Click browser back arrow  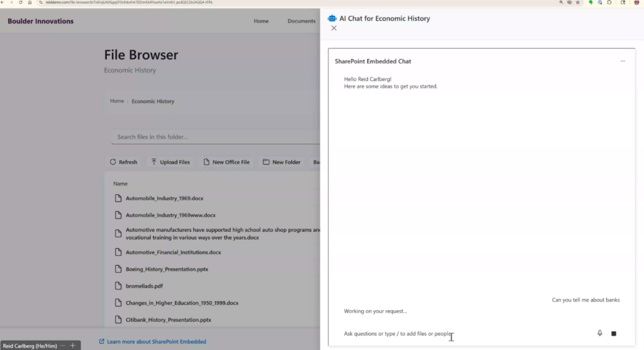click(x=3, y=3)
